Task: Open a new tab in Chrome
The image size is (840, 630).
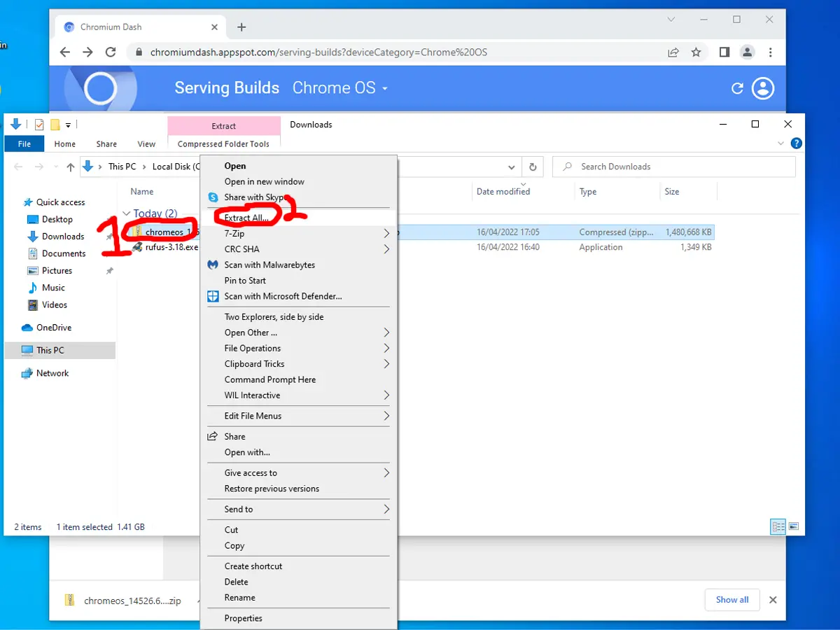Action: pyautogui.click(x=241, y=27)
